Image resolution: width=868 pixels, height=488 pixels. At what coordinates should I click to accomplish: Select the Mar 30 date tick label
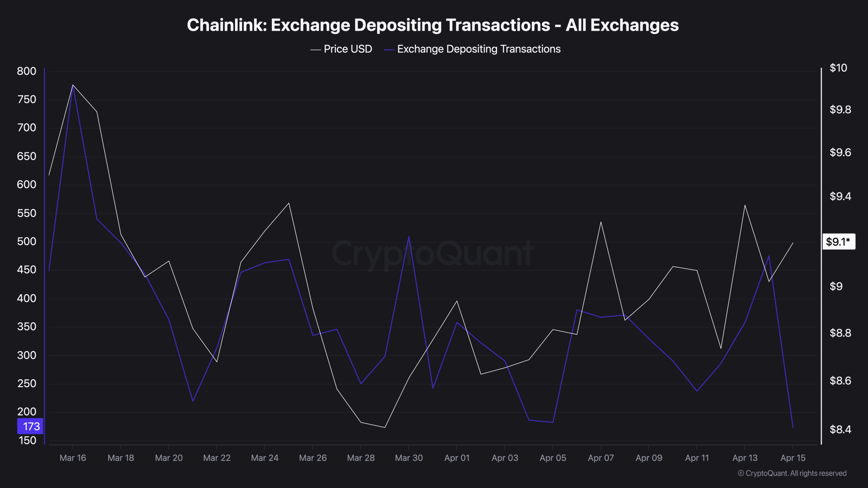pos(409,458)
